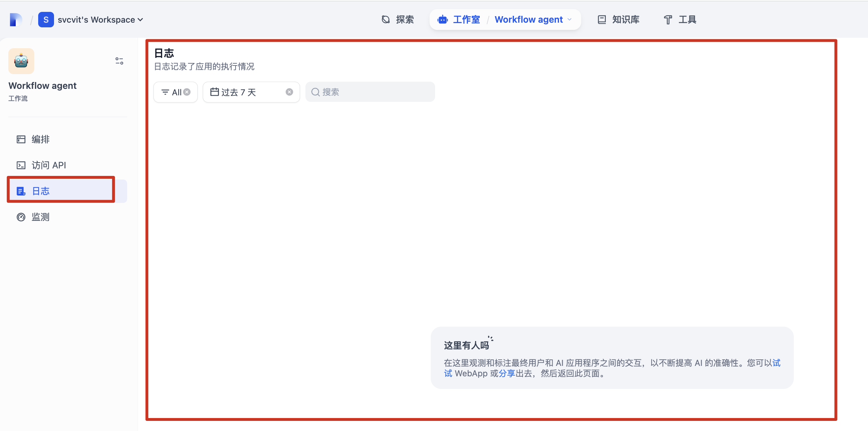Open 监测 monitoring sidebar item
The width and height of the screenshot is (868, 431).
point(40,217)
